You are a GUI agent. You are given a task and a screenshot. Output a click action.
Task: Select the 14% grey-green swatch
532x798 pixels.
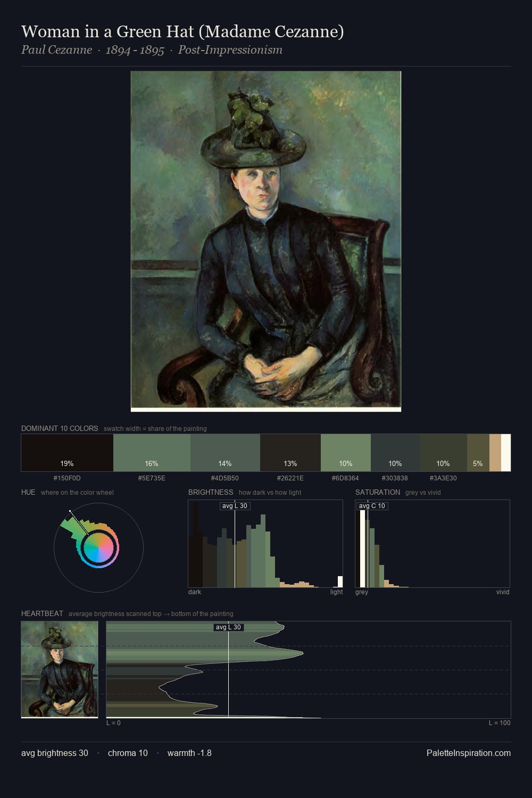pos(225,453)
